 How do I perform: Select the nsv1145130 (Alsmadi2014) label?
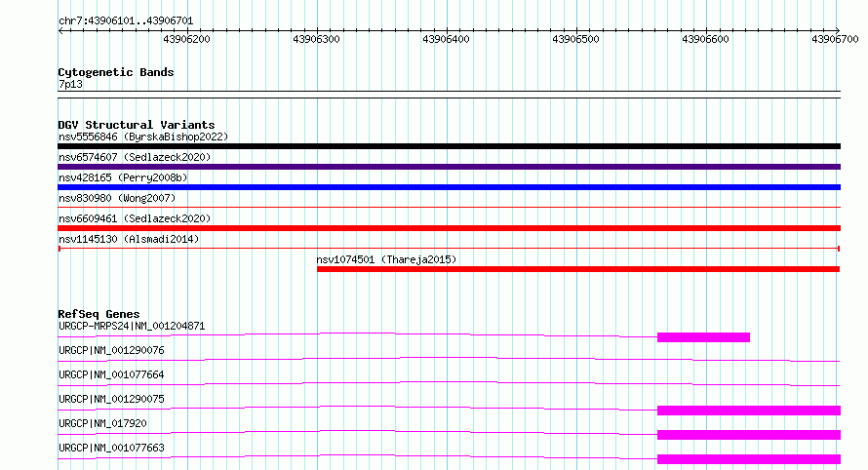[x=129, y=239]
